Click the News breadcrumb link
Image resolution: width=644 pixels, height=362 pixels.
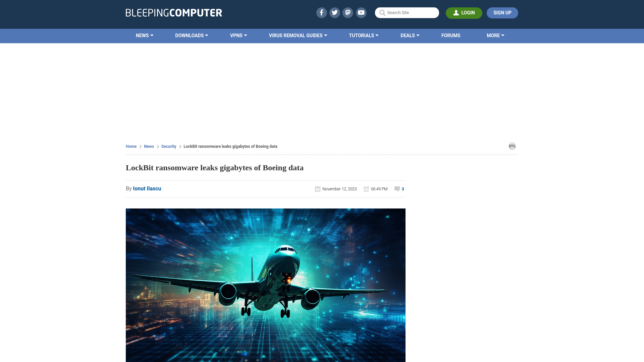[x=149, y=146]
